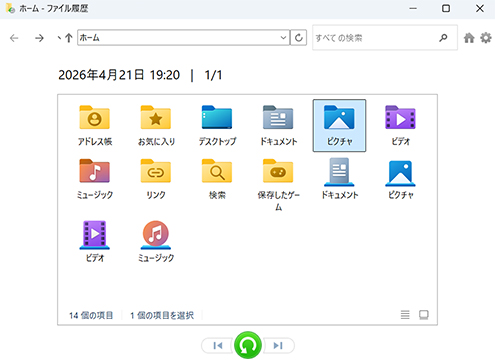Image resolution: width=495 pixels, height=363 pixels.
Task: Go to the previous version
Action: click(218, 346)
